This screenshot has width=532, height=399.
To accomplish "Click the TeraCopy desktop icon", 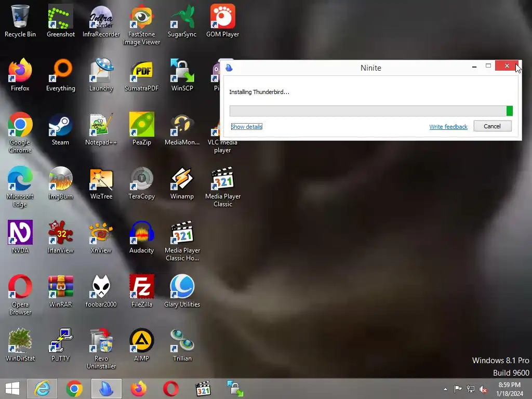I will [141, 182].
